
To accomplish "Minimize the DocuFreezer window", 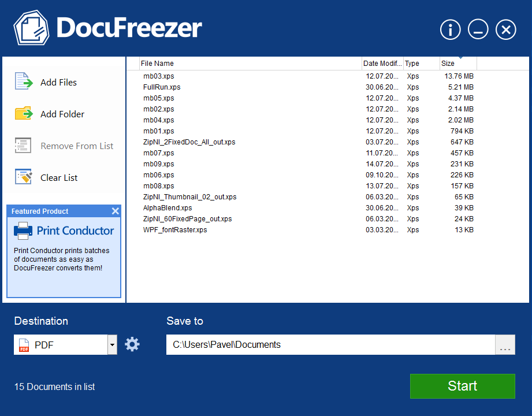I will (x=478, y=29).
